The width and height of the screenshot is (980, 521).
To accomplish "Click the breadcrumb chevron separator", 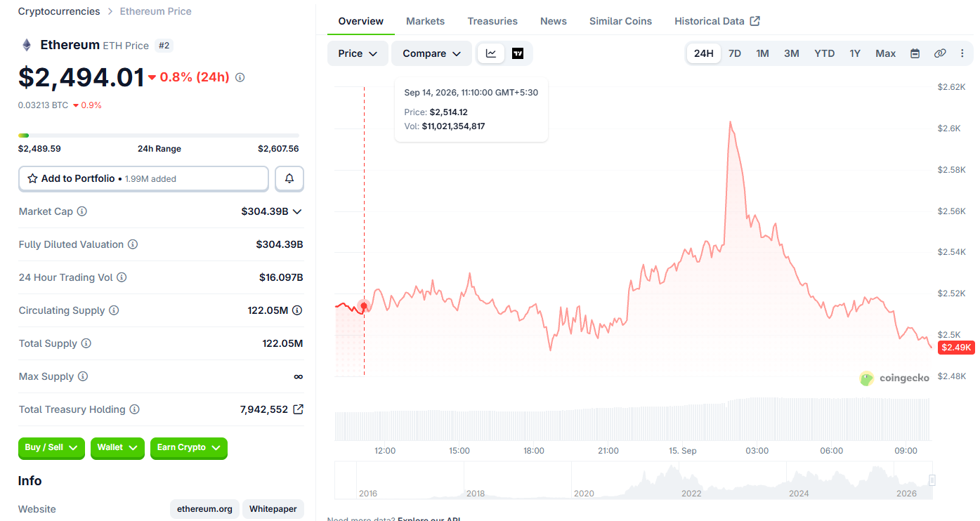I will tap(110, 11).
